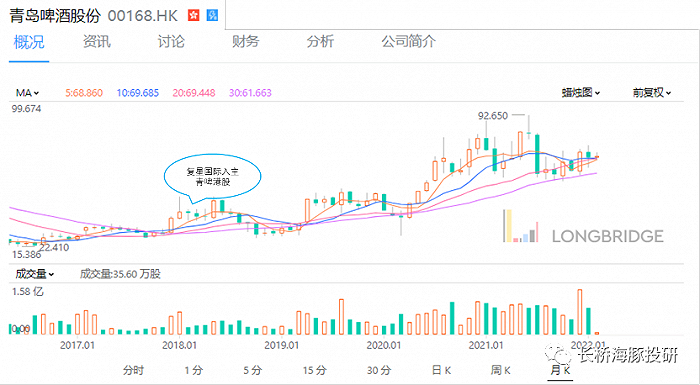Image resolution: width=700 pixels, height=385 pixels.
Task: Click the 成交量:35.60 万股 volume readout
Action: tap(121, 274)
